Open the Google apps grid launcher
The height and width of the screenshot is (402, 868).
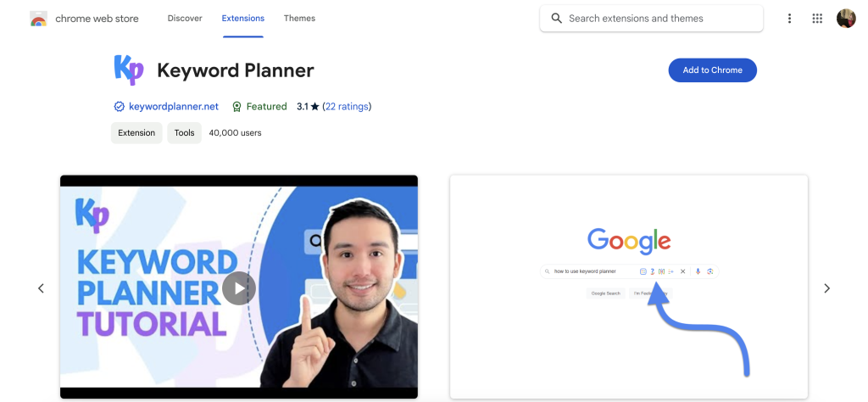817,19
